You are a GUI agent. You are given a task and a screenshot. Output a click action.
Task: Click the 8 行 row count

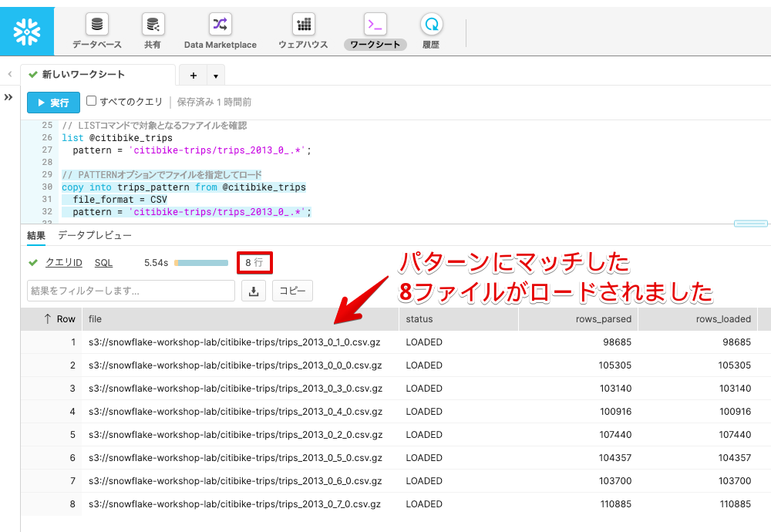(254, 263)
